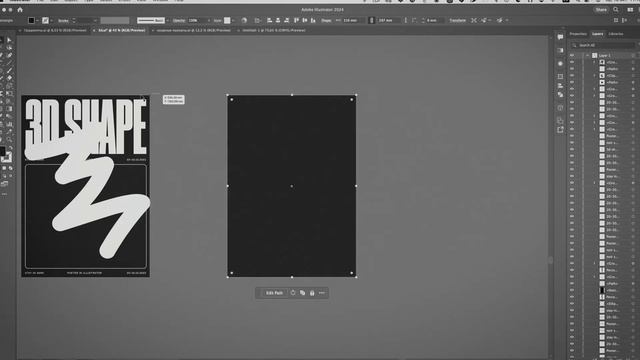Click the Isolate Selected Object icon
The height and width of the screenshot is (360, 640).
(474, 20)
